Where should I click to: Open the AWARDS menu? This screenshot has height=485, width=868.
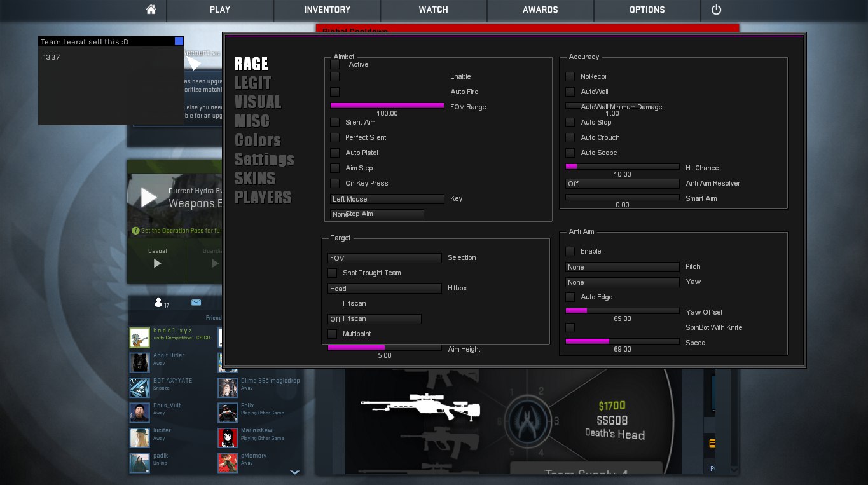(x=541, y=10)
